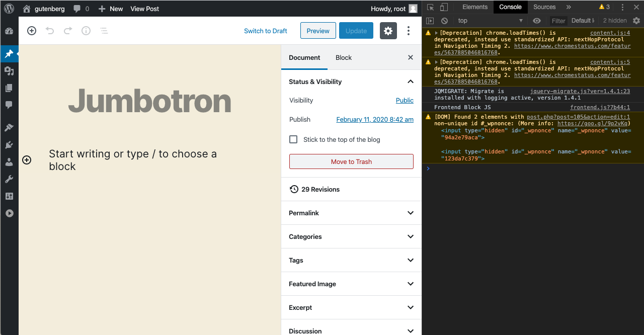Click the inspect element cursor icon in DevTools

(x=431, y=7)
